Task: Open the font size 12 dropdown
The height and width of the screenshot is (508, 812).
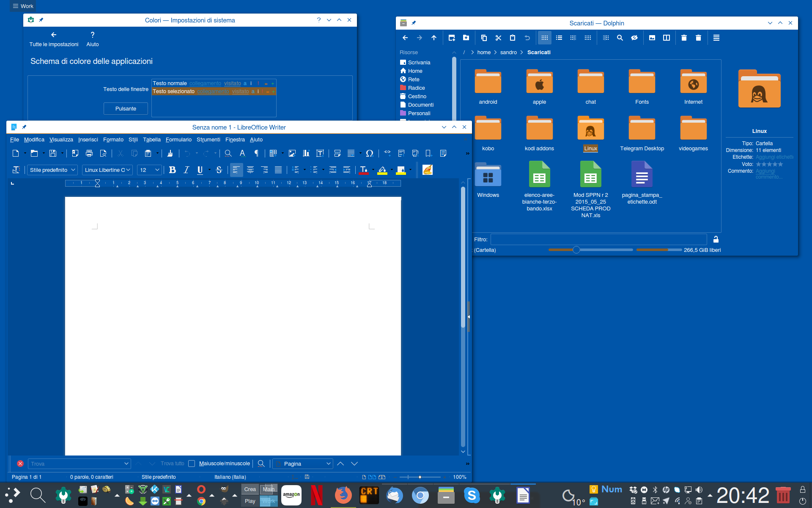Action: [157, 170]
